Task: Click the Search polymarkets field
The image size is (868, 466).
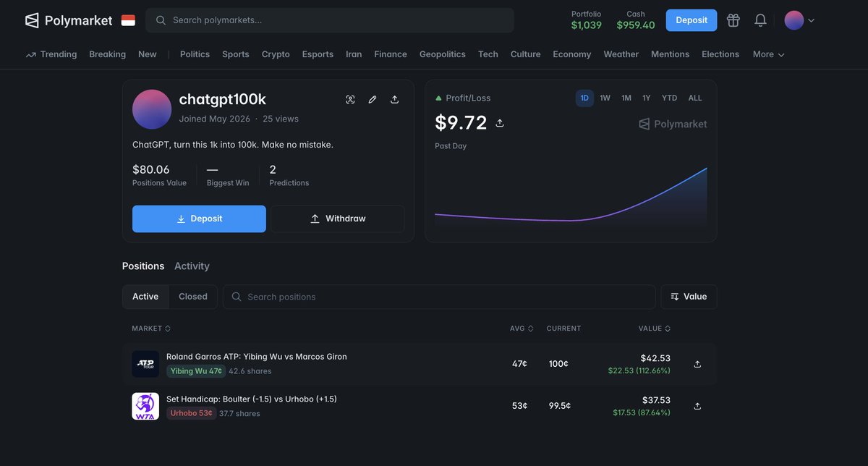Action: 330,20
